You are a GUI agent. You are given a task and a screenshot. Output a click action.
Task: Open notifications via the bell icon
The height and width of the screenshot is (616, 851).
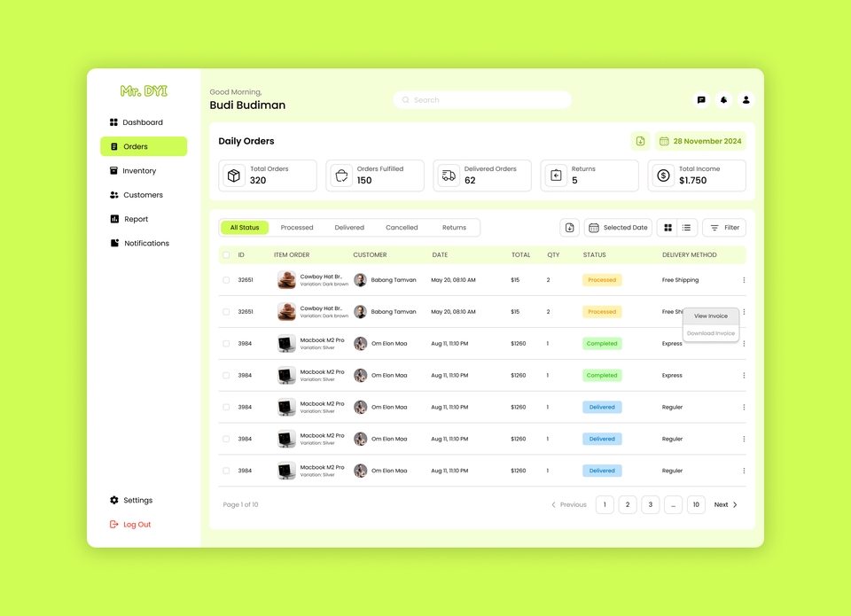(723, 99)
